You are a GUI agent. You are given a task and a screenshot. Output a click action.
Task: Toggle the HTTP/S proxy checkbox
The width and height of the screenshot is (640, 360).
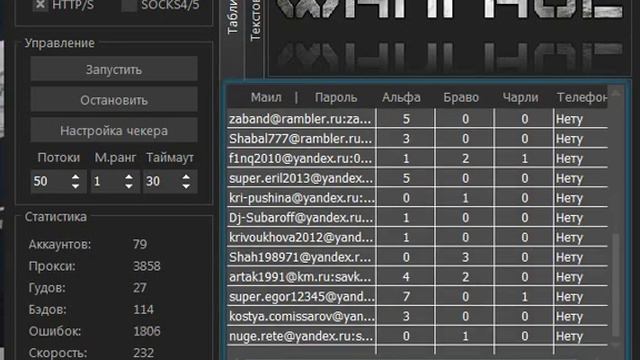[40, 5]
